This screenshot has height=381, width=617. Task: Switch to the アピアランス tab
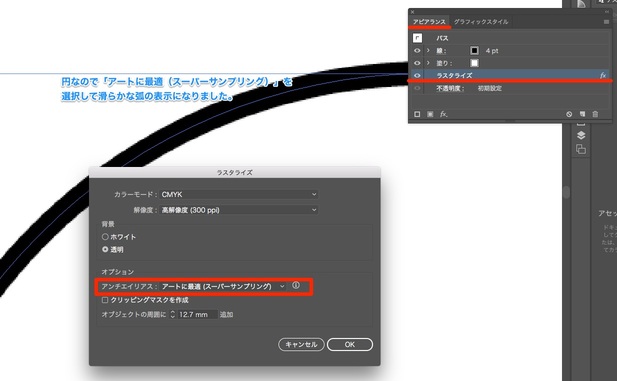[x=429, y=22]
